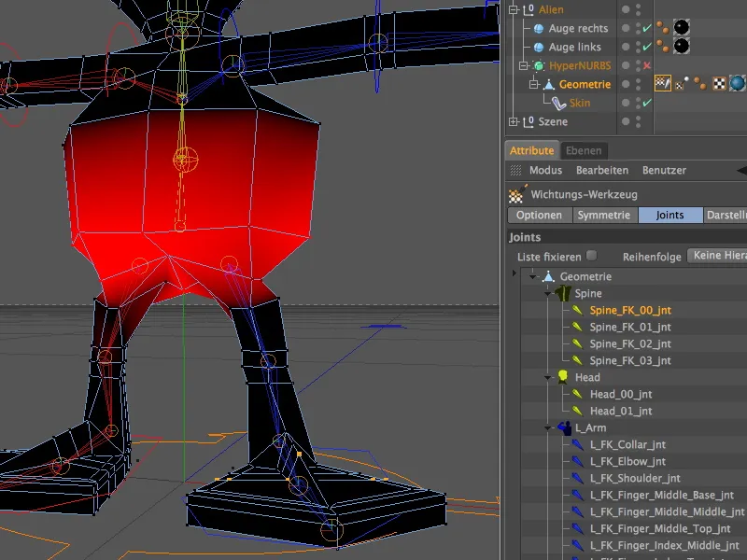The width and height of the screenshot is (747, 560).
Task: Select L_FK_Finger_Middle_Base_jnt in the list
Action: 662,495
